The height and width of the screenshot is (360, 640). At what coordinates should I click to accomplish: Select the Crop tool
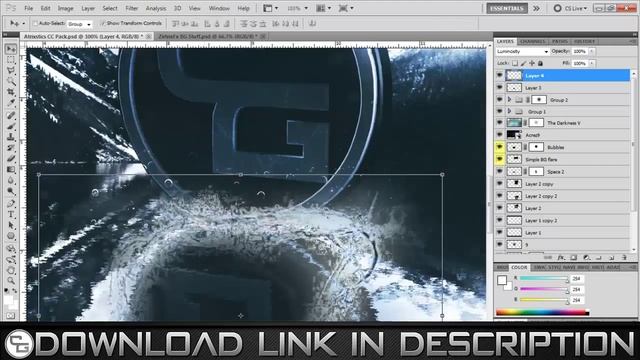pyautogui.click(x=11, y=92)
